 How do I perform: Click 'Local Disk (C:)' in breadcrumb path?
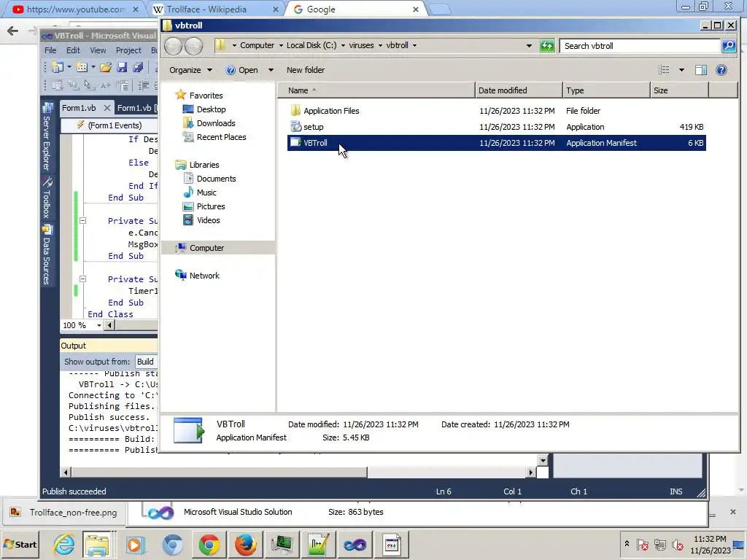(x=311, y=45)
